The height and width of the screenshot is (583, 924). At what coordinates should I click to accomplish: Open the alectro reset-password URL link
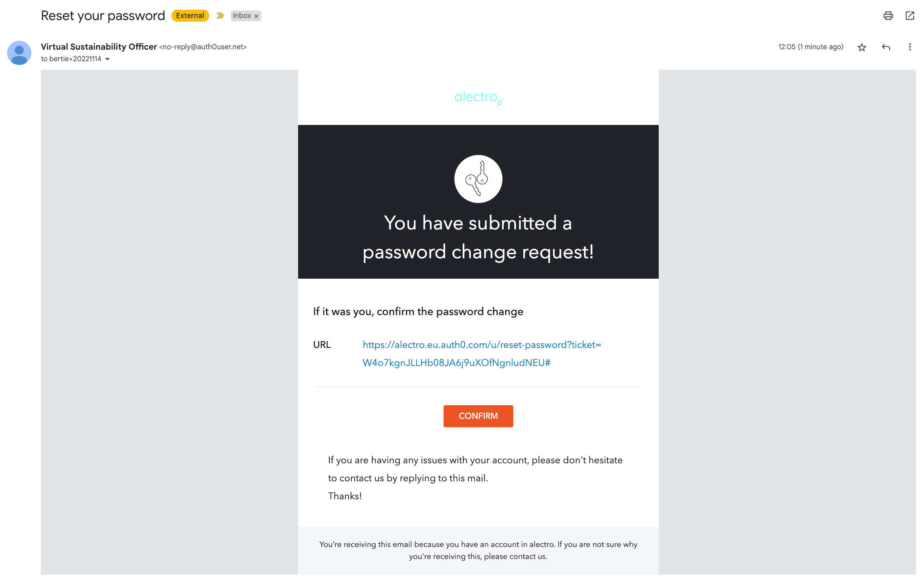[x=482, y=345]
